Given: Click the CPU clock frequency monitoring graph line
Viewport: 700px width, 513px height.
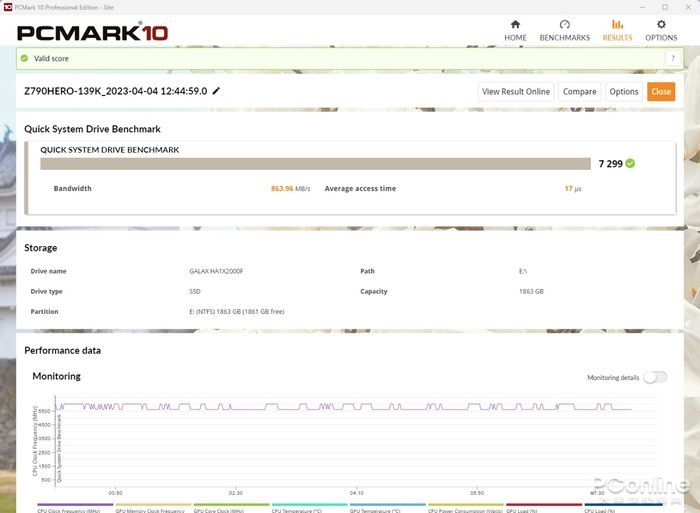Looking at the screenshot, I should coord(344,407).
